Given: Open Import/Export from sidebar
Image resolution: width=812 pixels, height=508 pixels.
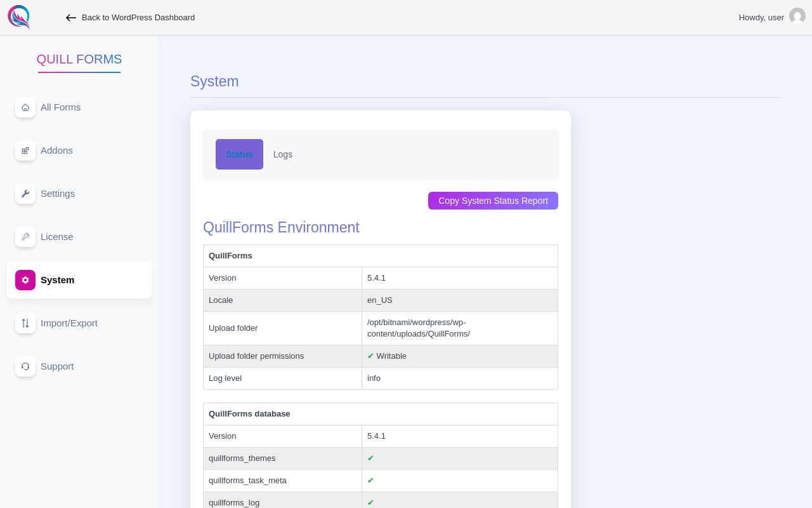Looking at the screenshot, I should [x=69, y=323].
